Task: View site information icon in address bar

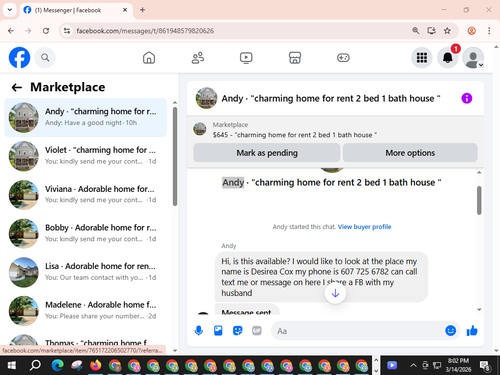Action: click(x=67, y=31)
